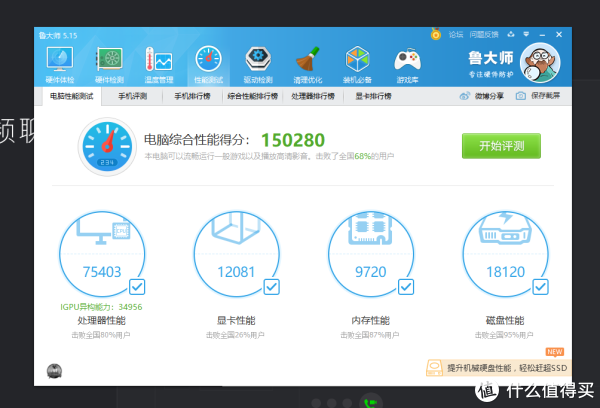This screenshot has height=408, width=600.
Task: Click the hard disk icon in SSD banner
Action: tap(435, 368)
